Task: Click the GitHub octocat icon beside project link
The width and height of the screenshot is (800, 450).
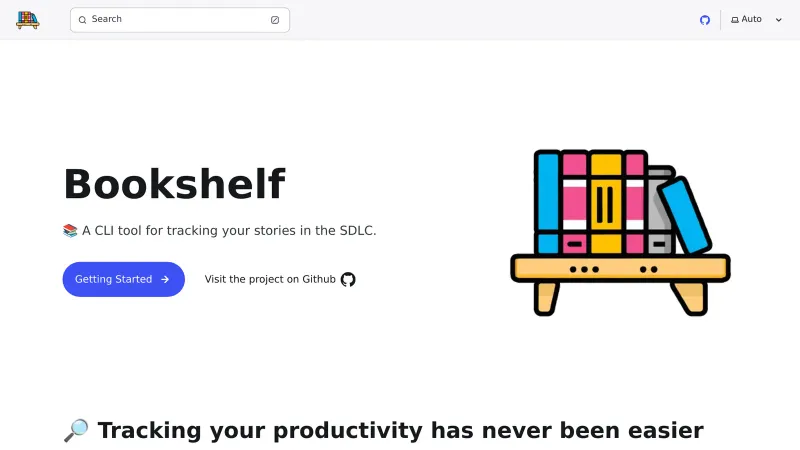Action: pos(348,280)
